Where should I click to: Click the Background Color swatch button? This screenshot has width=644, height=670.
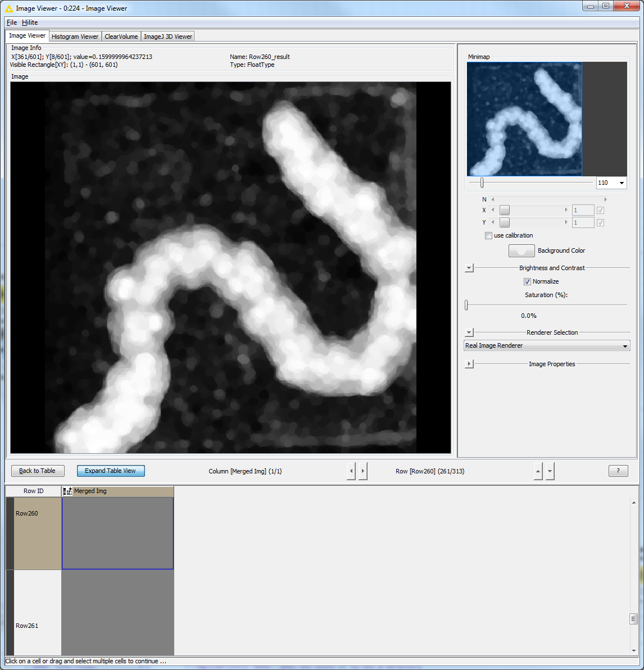click(x=521, y=251)
